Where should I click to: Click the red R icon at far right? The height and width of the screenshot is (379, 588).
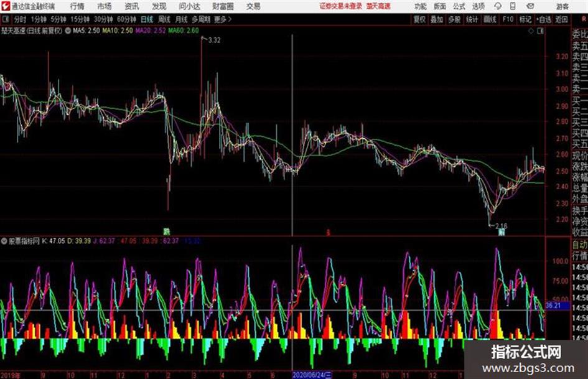pyautogui.click(x=584, y=19)
